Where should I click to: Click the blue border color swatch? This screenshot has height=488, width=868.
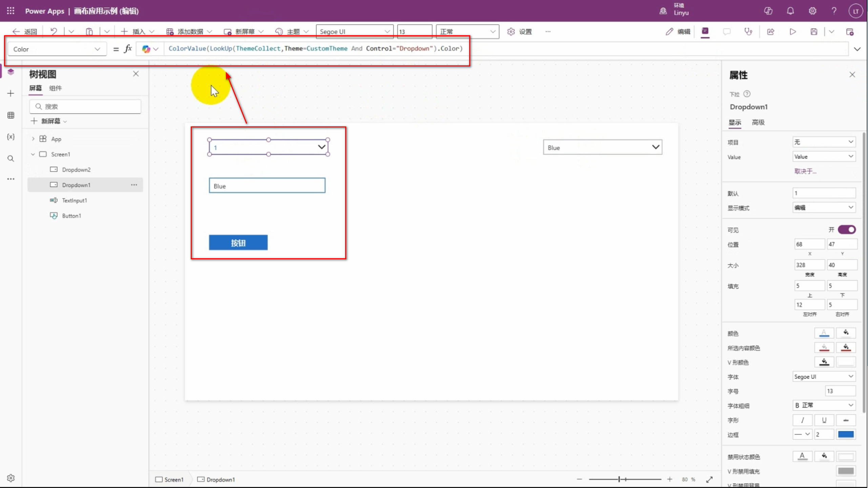[846, 434]
